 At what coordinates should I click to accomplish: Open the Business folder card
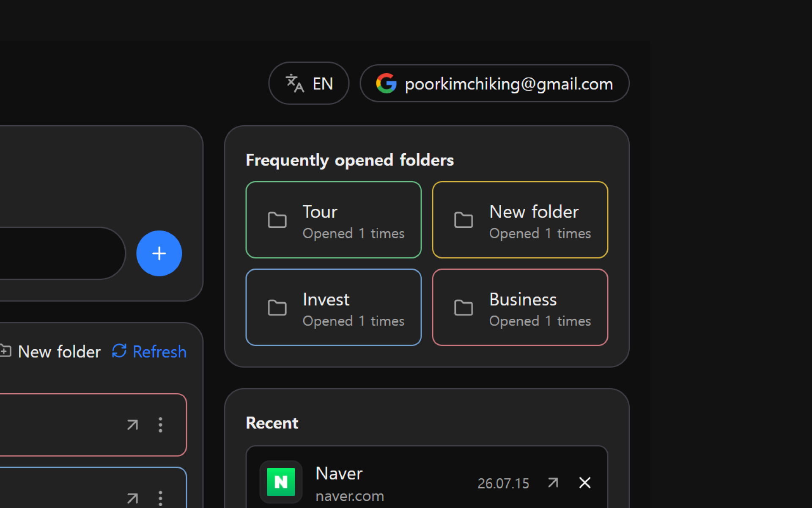[520, 307]
